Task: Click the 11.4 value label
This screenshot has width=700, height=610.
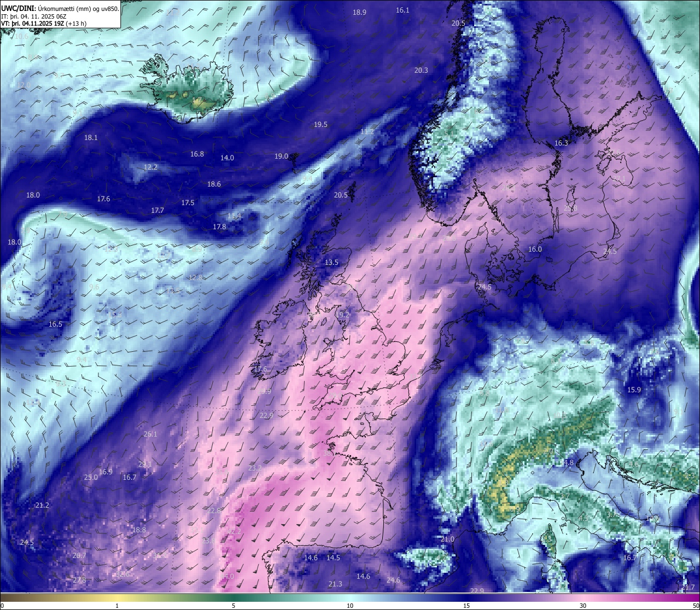Action: click(234, 217)
